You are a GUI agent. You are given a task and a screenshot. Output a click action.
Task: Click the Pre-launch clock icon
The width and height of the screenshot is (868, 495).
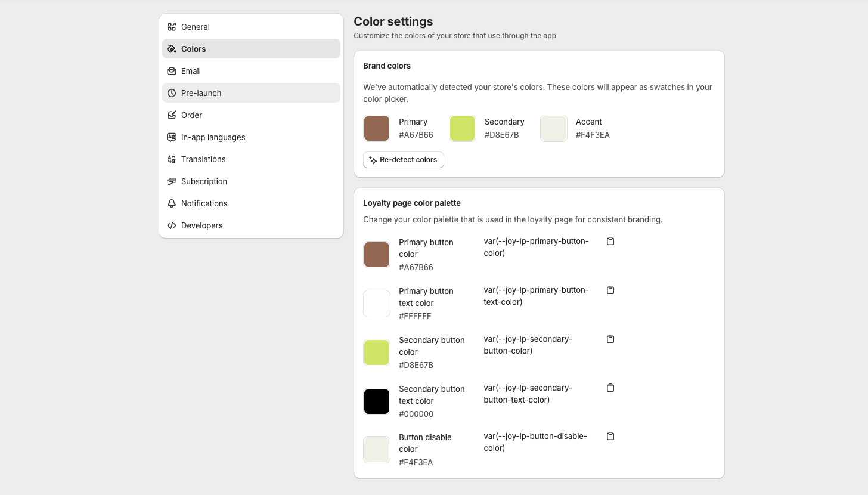point(172,93)
